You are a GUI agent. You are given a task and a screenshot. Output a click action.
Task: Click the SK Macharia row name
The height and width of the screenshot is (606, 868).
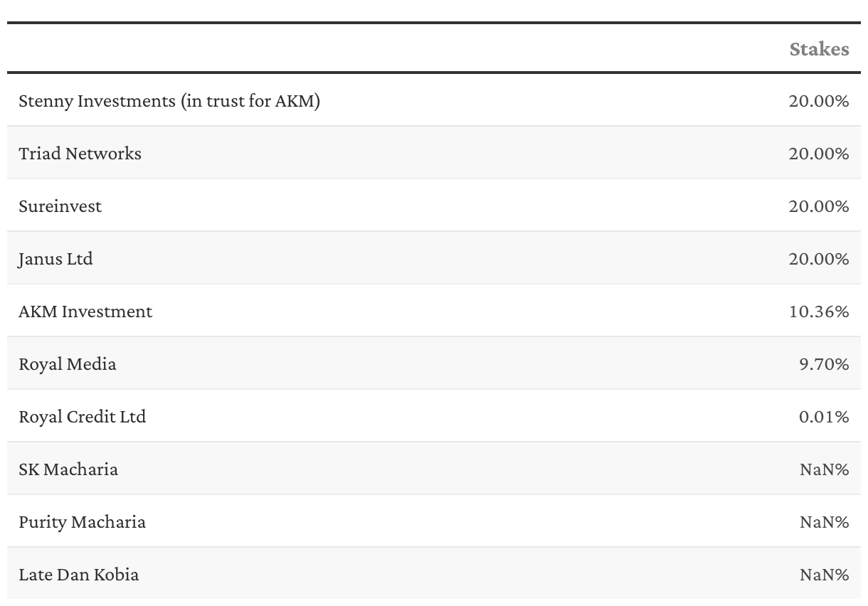(68, 469)
